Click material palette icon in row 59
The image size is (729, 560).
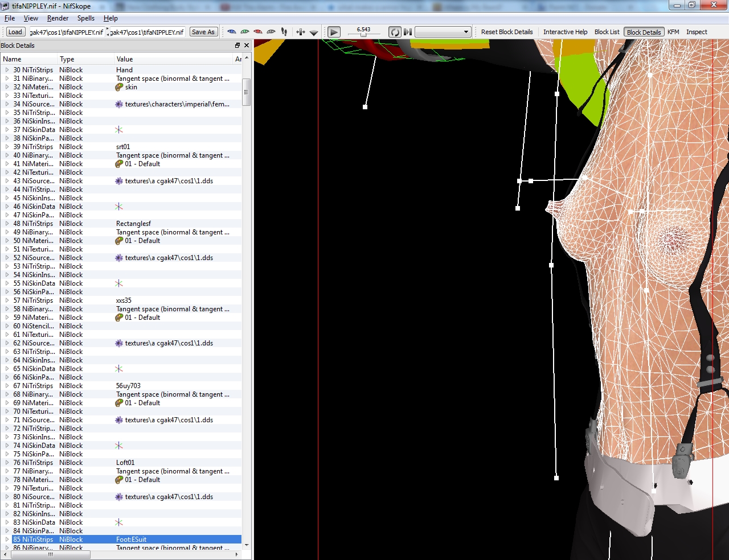click(119, 318)
